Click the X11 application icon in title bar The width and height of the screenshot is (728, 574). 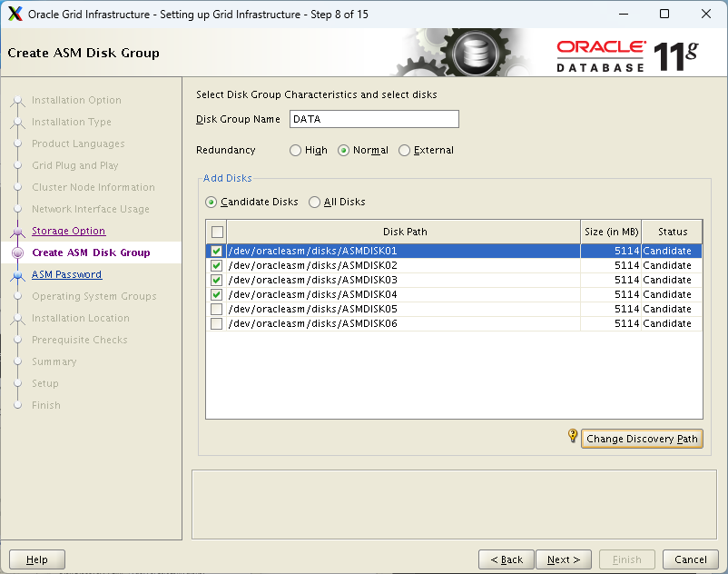(15, 14)
